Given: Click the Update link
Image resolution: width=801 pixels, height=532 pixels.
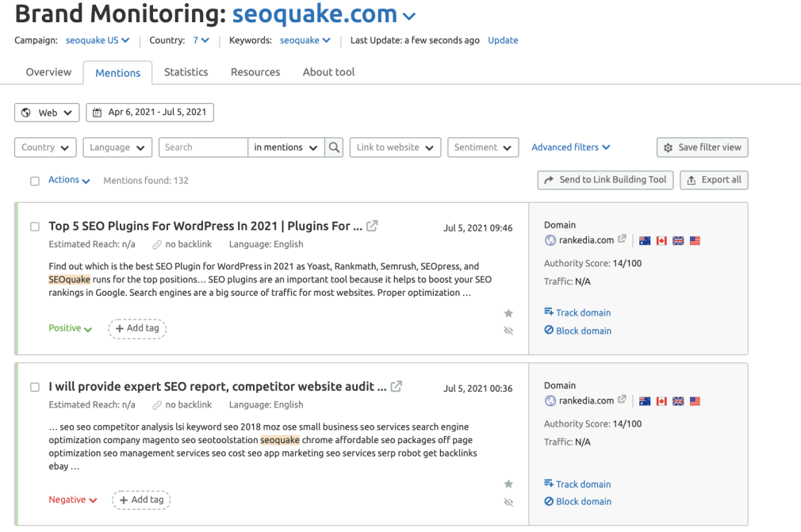Looking at the screenshot, I should point(503,40).
